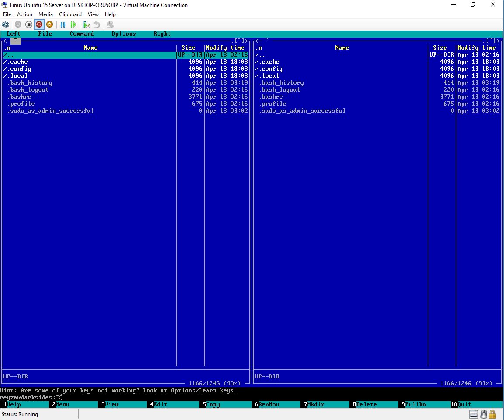Open the Clipboard menu
This screenshot has width=504, height=420.
70,14
